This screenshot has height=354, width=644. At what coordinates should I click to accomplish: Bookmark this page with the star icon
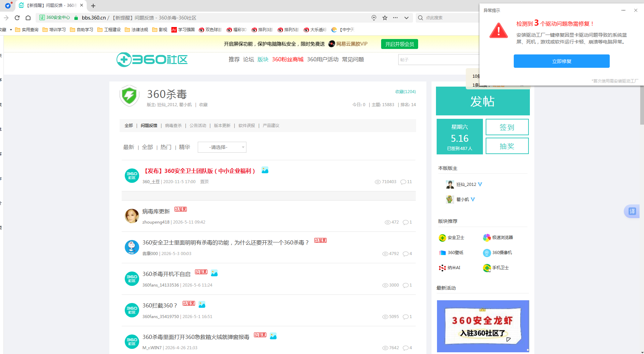click(385, 18)
